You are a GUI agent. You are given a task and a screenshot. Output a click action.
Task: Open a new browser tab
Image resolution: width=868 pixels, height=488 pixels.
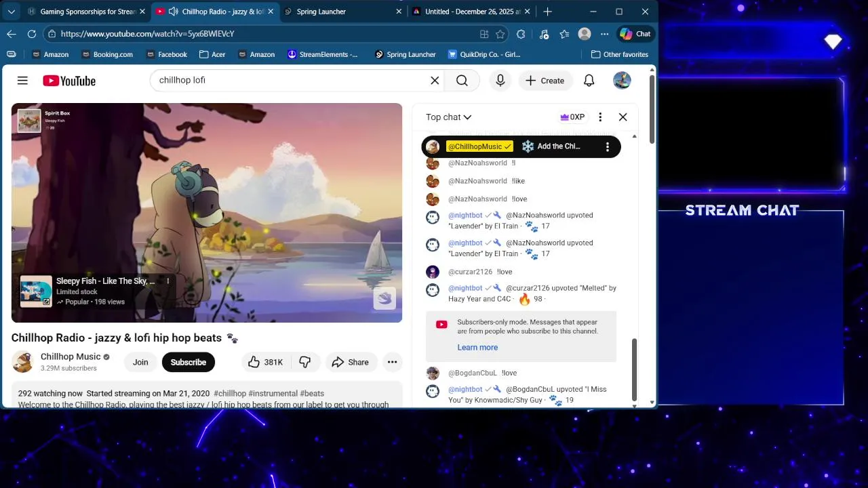[548, 12]
